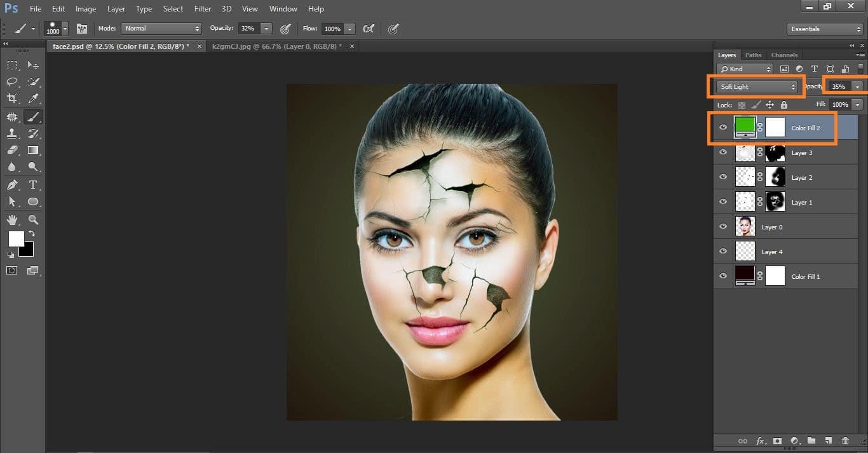Select the Lasso tool
The height and width of the screenshot is (453, 868).
[12, 82]
